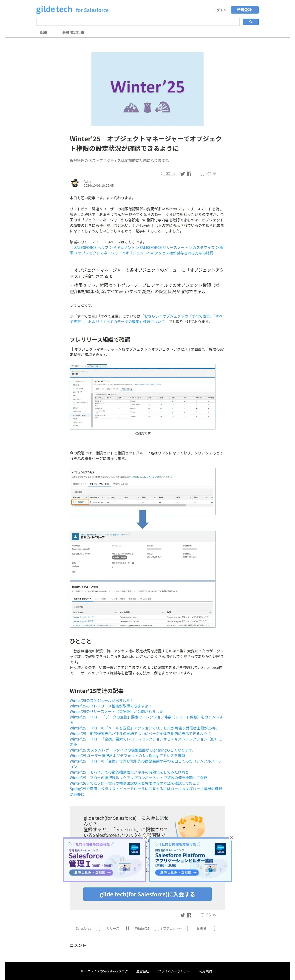Share on Twitter icon under the article title
Viewport: 295px width, 980px height.
(x=182, y=174)
